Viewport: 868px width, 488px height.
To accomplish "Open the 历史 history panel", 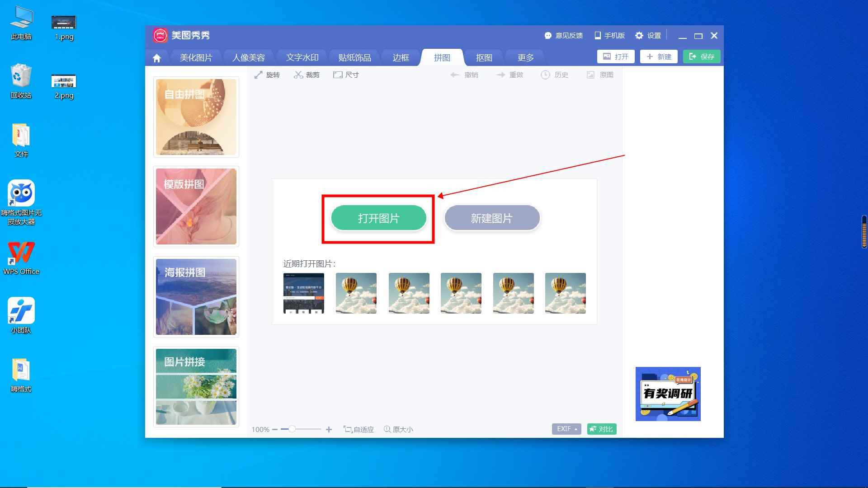I will click(x=555, y=75).
